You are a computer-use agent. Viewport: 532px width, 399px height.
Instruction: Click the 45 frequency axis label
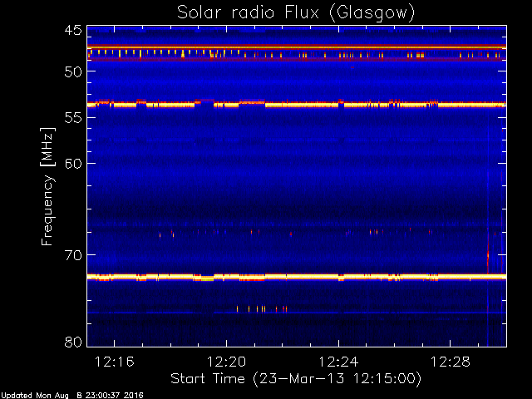pyautogui.click(x=73, y=31)
